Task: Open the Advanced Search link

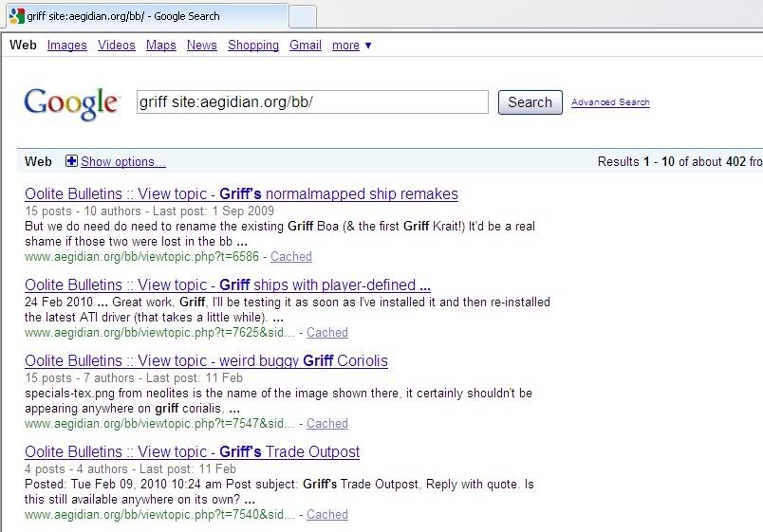Action: pyautogui.click(x=610, y=102)
